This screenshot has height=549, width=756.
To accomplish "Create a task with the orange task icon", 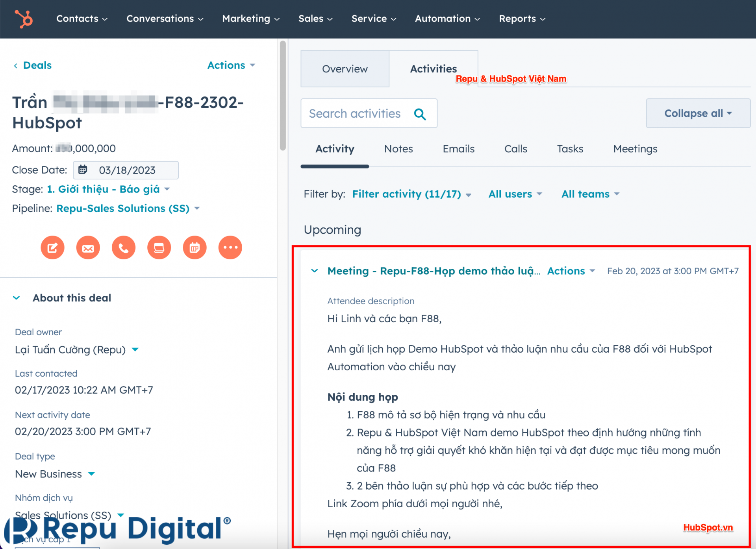I will point(159,248).
